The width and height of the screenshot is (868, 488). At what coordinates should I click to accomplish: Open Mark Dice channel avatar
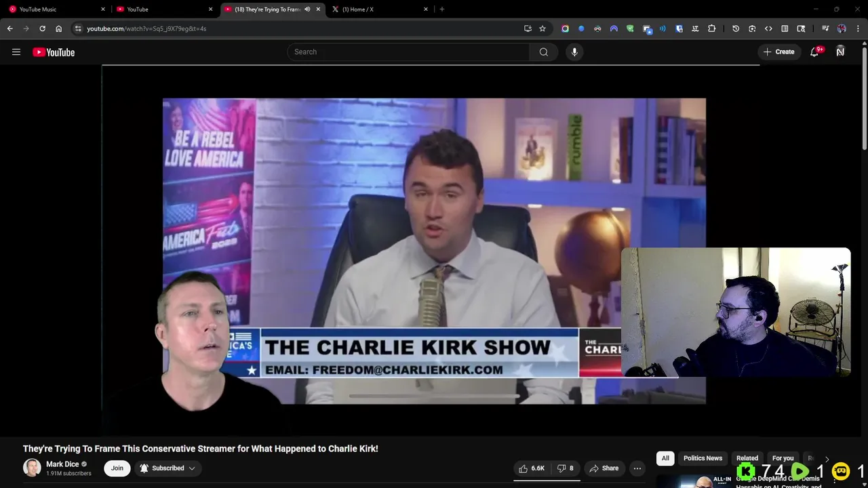click(32, 468)
